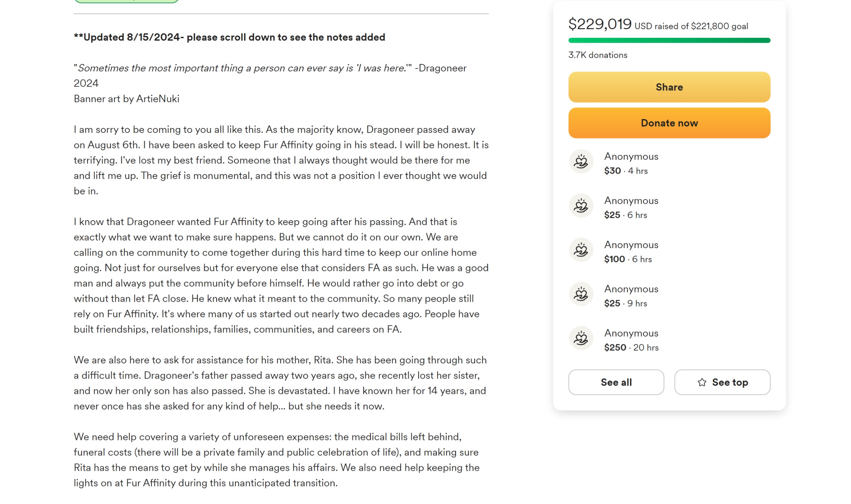Click the Donate now button
Screen dimensions: 851x504
[669, 123]
